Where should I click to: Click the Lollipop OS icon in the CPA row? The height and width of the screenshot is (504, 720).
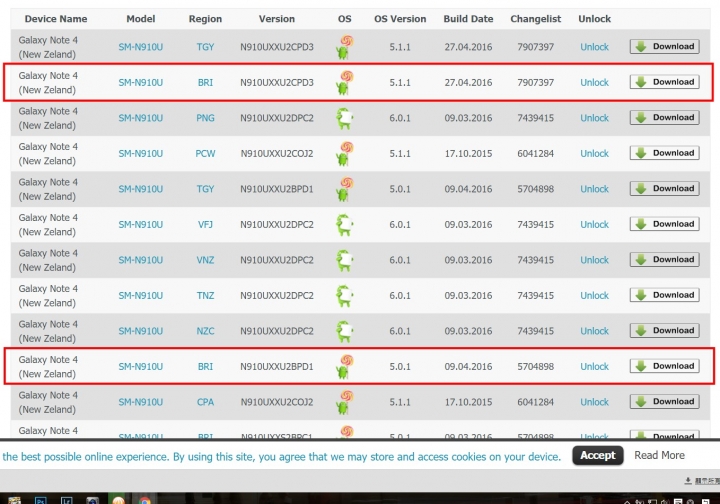pyautogui.click(x=344, y=402)
